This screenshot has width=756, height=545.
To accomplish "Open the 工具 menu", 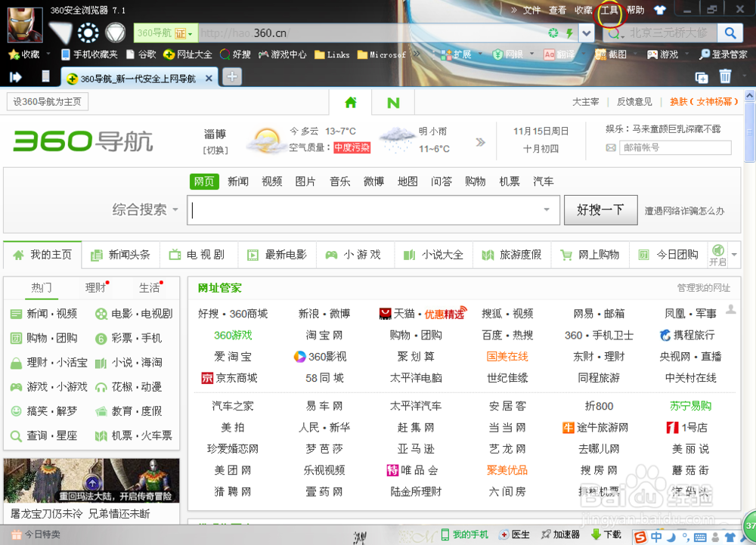I will point(610,10).
